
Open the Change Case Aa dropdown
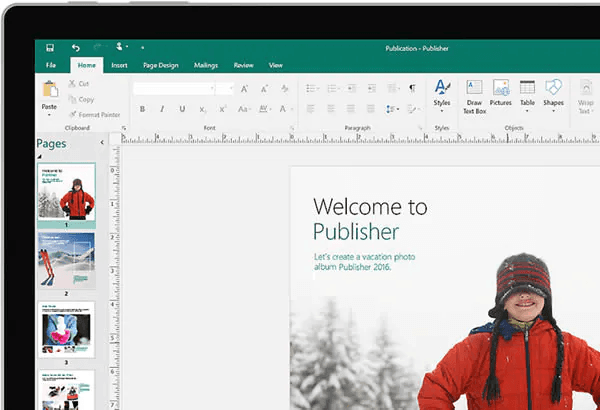click(x=244, y=109)
